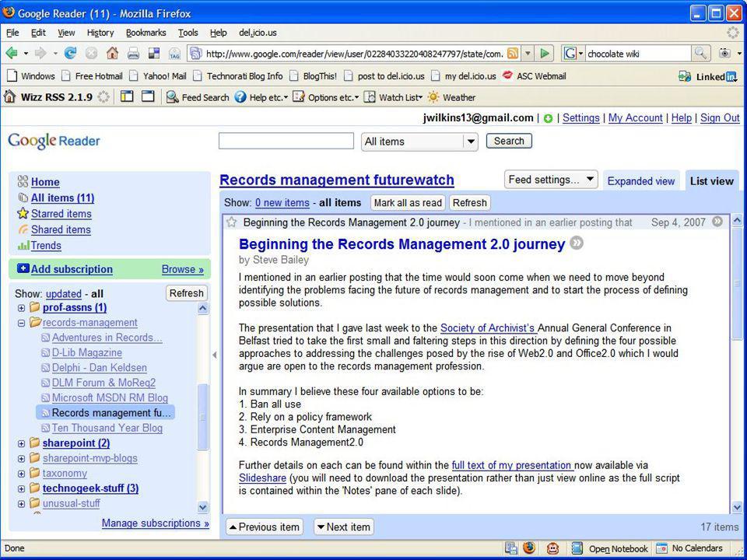Open the All items search scope dropdown
The height and width of the screenshot is (560, 747).
pyautogui.click(x=419, y=142)
